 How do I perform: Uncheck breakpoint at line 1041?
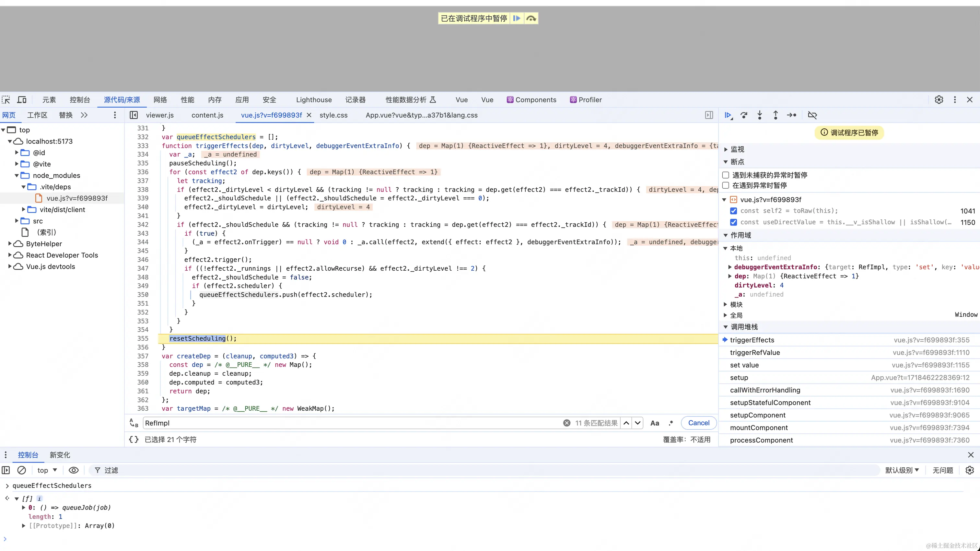click(x=734, y=211)
